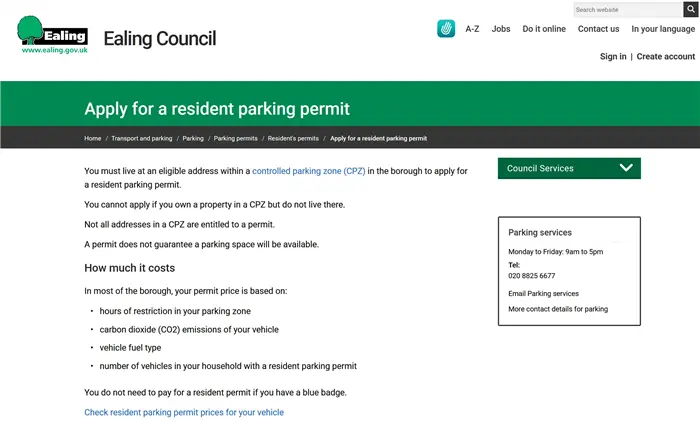Type in the Search website field

click(626, 9)
